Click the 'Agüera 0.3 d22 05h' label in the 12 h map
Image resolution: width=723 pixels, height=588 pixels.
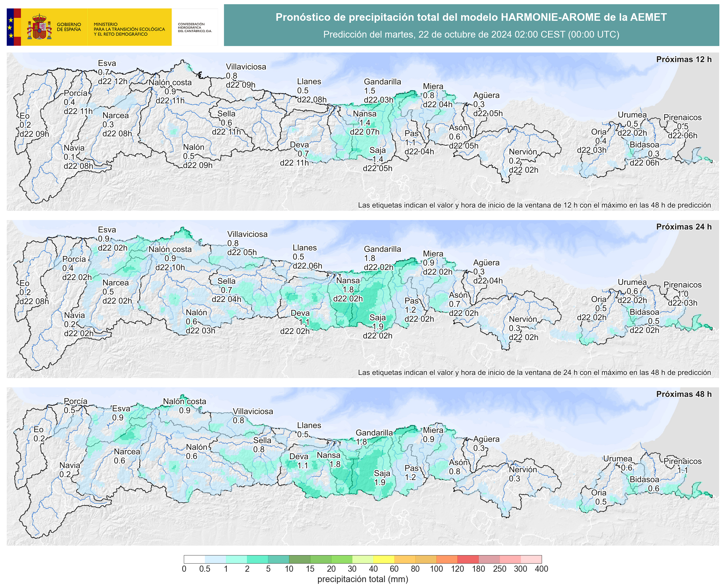coord(488,104)
